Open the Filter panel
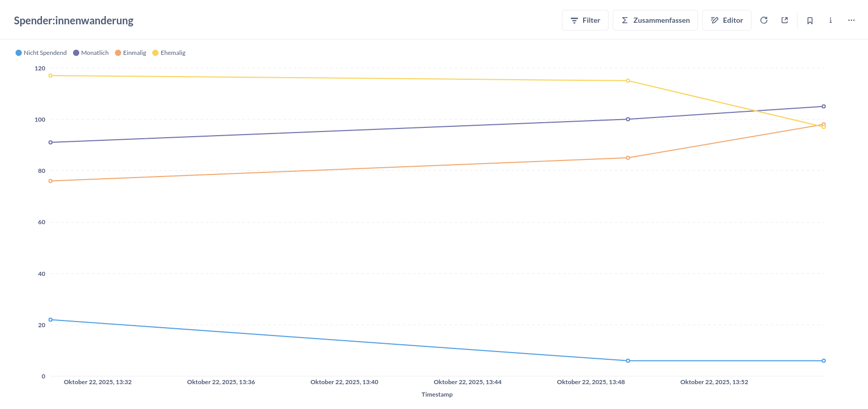 click(585, 20)
